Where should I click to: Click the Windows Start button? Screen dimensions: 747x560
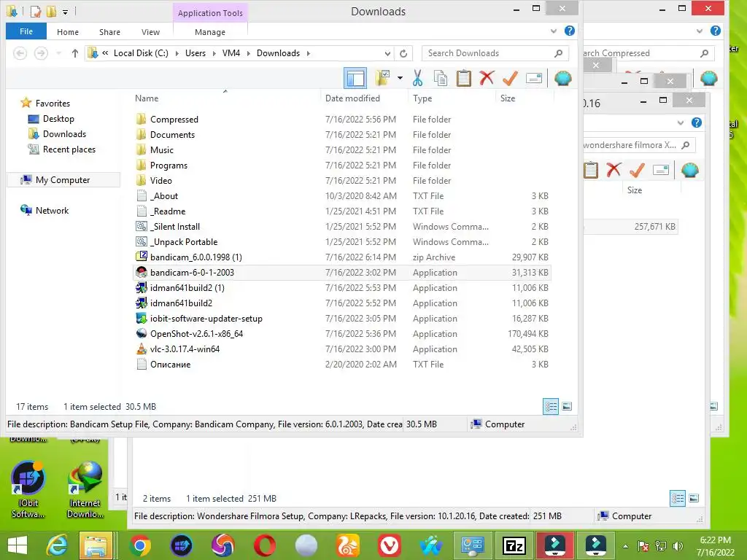pos(18,545)
